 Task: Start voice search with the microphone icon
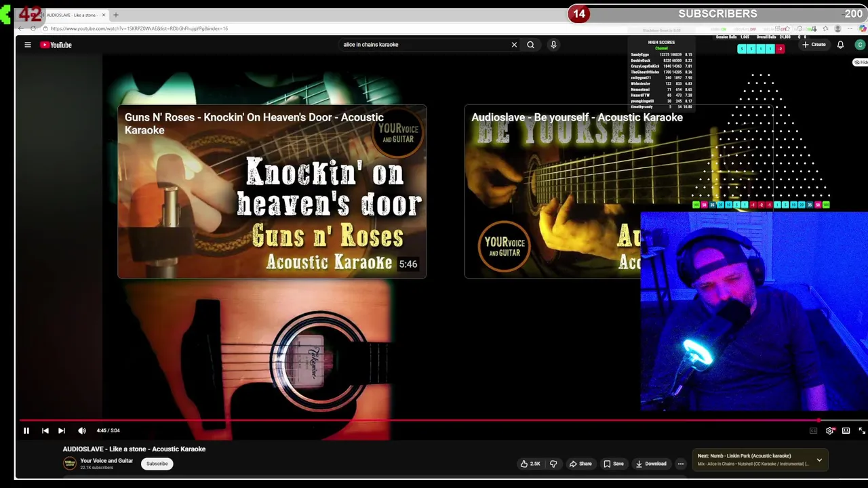click(553, 45)
